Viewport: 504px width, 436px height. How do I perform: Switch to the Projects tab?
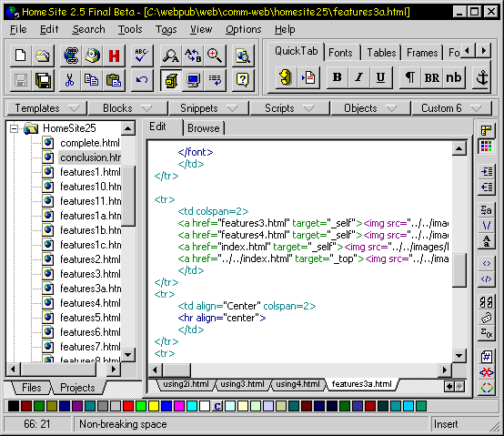[x=77, y=388]
